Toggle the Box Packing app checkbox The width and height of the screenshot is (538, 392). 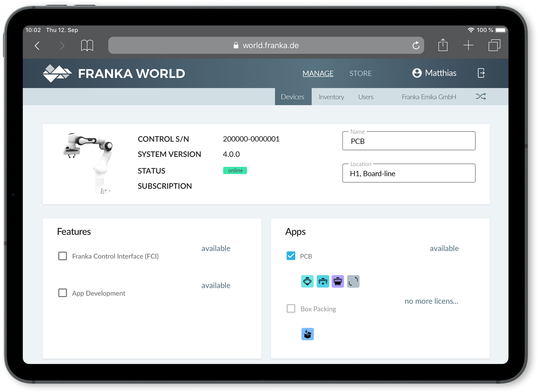point(291,308)
